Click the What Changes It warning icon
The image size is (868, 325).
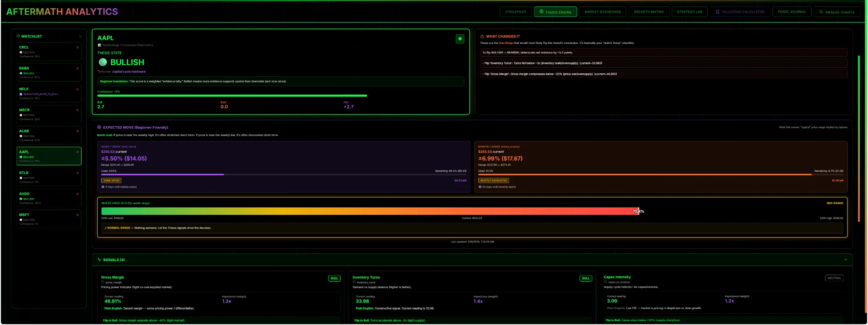pos(482,36)
